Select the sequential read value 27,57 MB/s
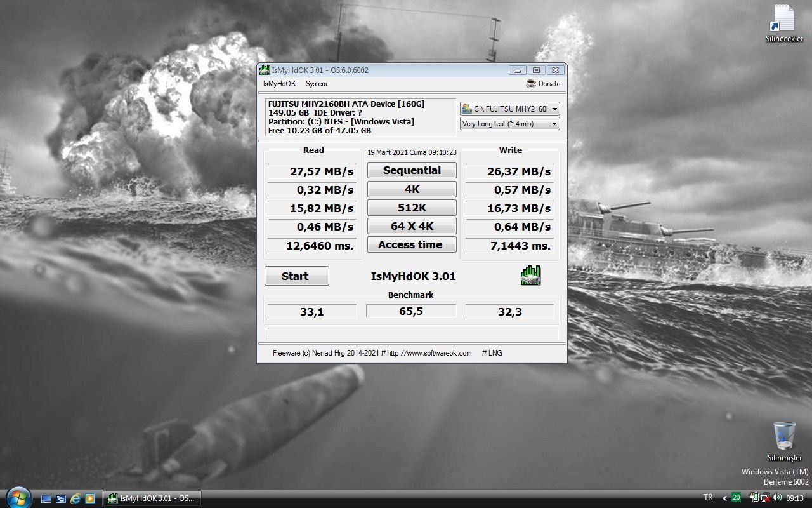812x508 pixels. (312, 171)
